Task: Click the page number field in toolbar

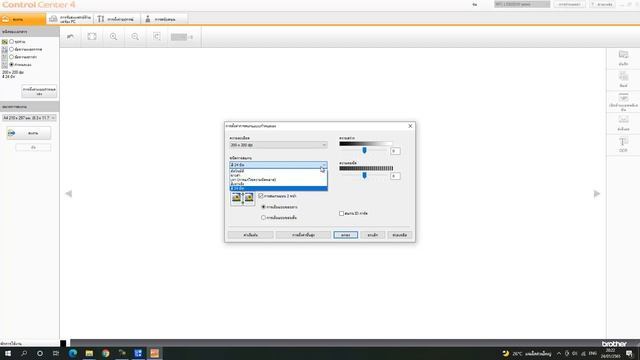Action: pos(179,37)
